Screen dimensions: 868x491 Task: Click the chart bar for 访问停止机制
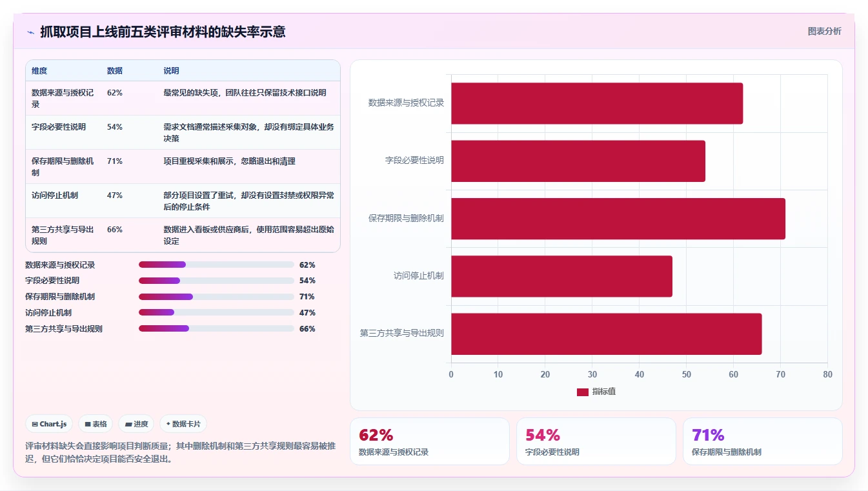[x=561, y=276]
